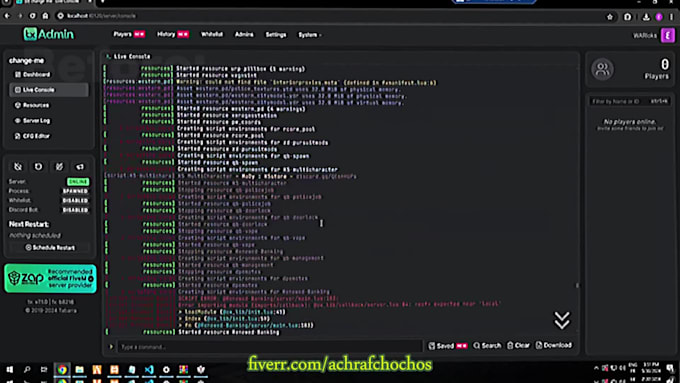Click the console Search button
Screen dimensions: 680x383
[487, 346]
